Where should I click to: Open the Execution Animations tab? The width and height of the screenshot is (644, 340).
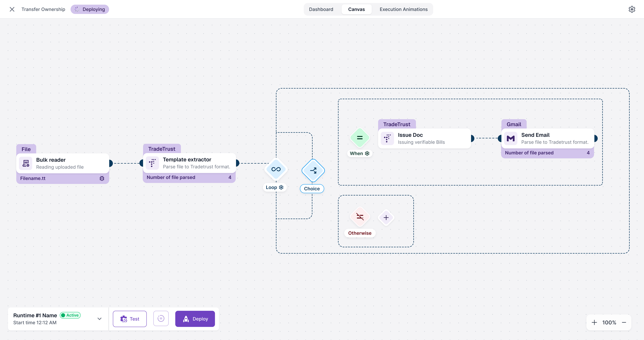click(403, 9)
